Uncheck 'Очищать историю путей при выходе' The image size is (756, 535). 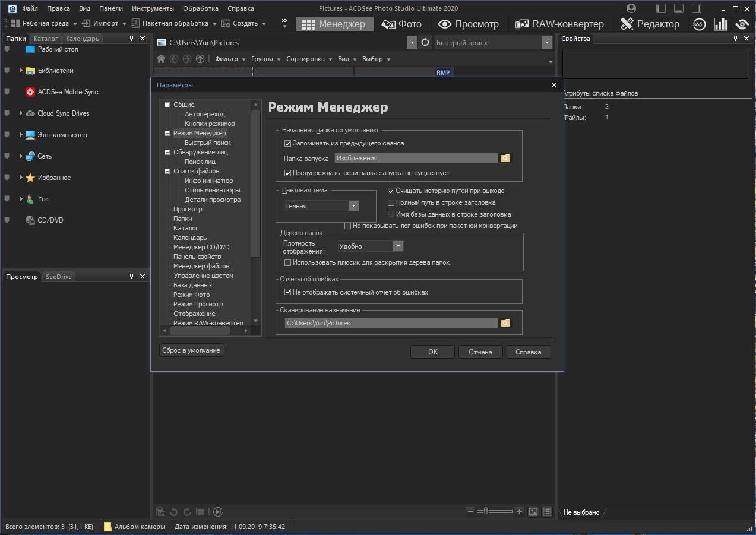coord(391,191)
